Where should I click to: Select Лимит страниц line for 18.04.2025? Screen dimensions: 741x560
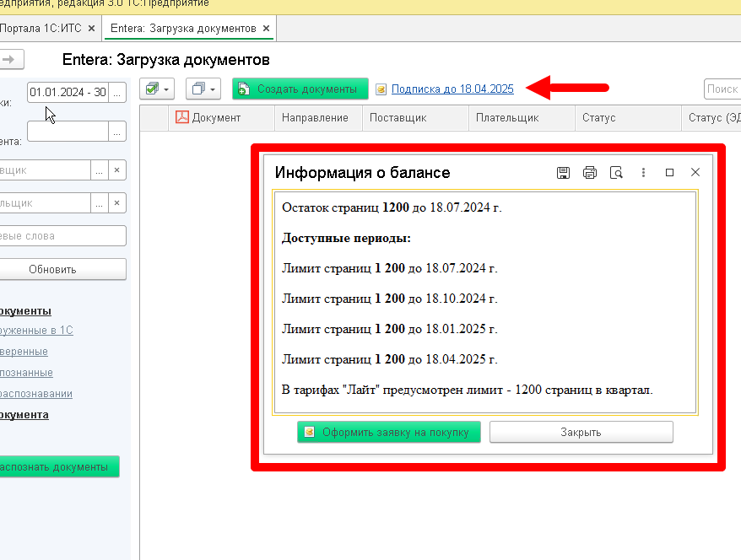389,359
